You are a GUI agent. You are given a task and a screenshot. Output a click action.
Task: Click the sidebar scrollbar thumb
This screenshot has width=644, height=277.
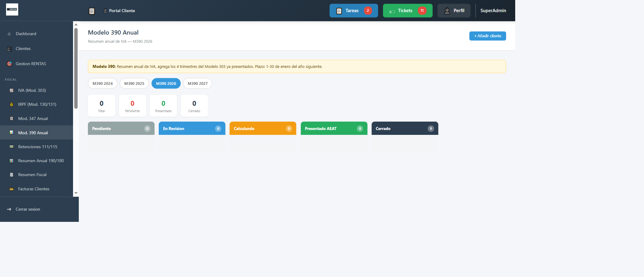[76, 68]
